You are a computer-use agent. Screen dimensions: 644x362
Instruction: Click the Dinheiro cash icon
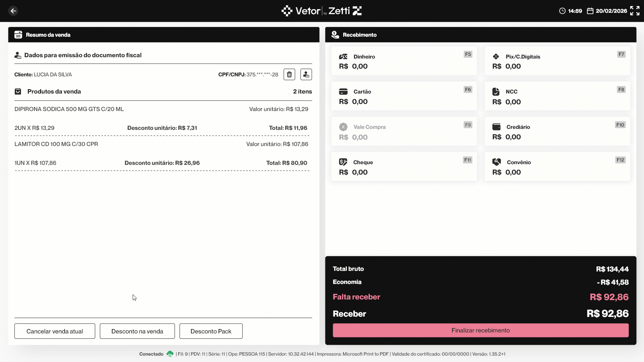coord(343,57)
